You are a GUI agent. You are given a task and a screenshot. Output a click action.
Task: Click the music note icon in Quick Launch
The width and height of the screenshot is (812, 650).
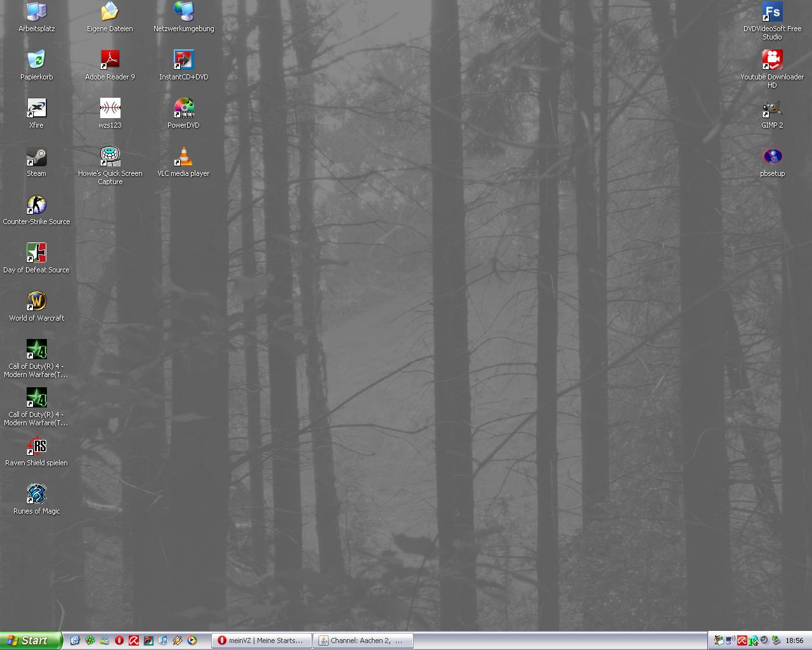coord(162,640)
